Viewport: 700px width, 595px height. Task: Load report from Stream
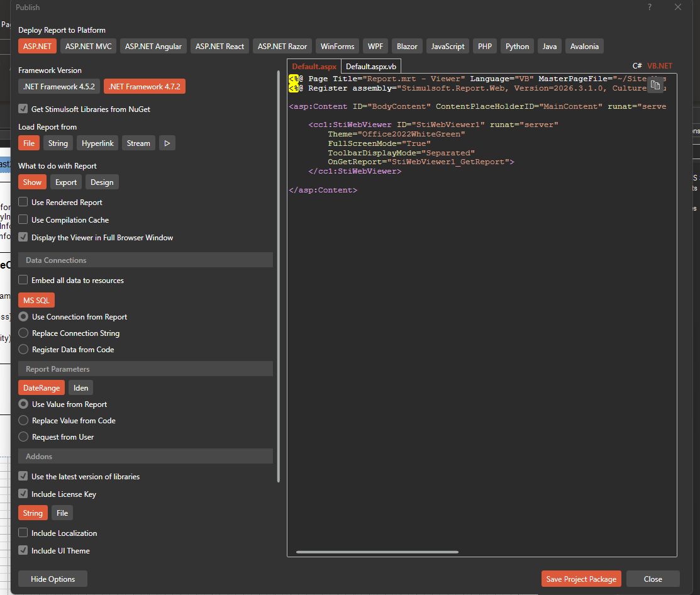point(138,143)
